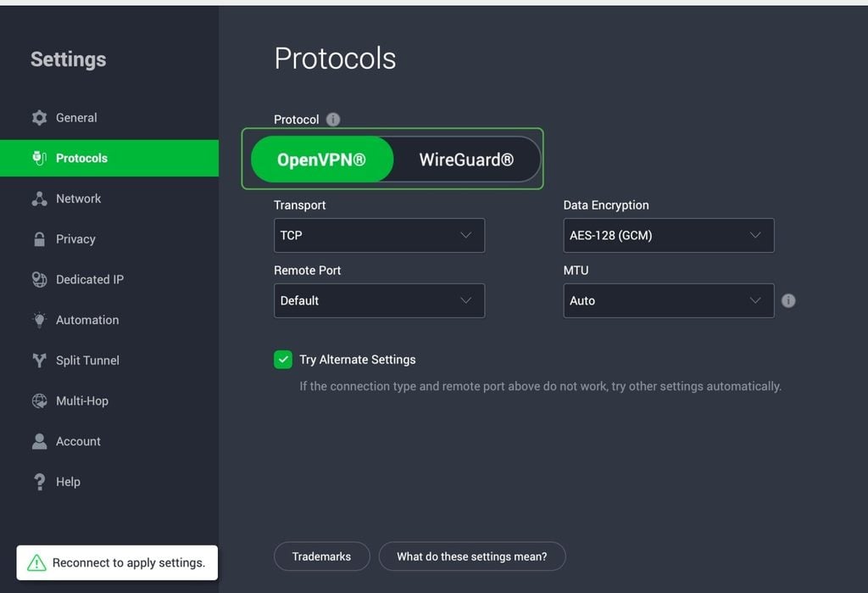Click the MTU field label
This screenshot has height=593, width=868.
(x=576, y=271)
